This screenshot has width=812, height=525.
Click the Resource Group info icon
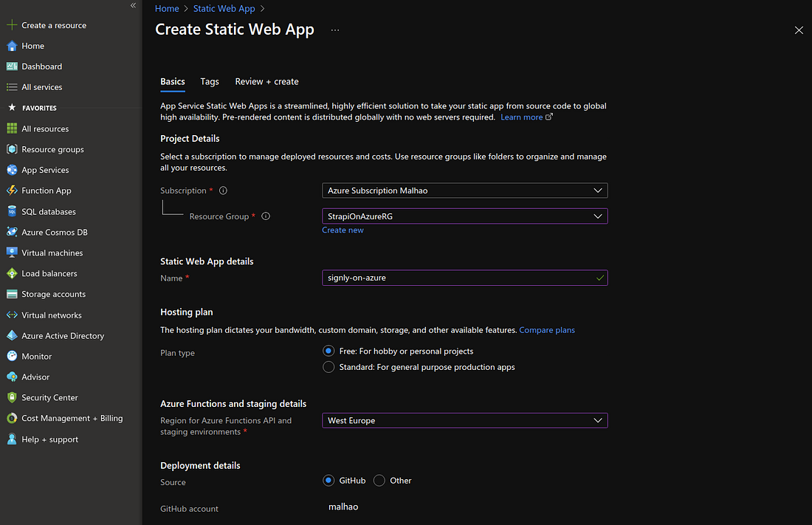point(266,216)
